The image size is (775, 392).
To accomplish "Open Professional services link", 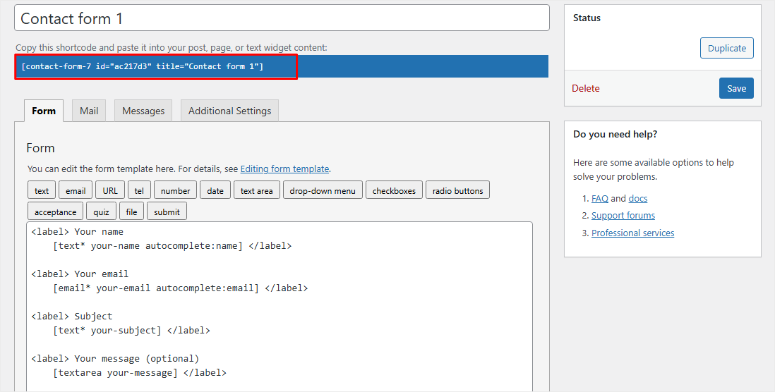I will 633,233.
